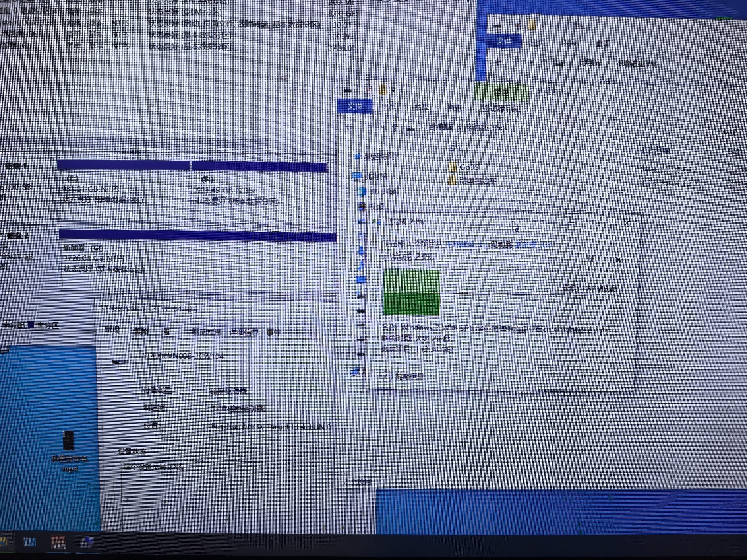Viewport: 747px width, 560px height.
Task: Select 3D 对象 in navigation pane
Action: pyautogui.click(x=377, y=192)
